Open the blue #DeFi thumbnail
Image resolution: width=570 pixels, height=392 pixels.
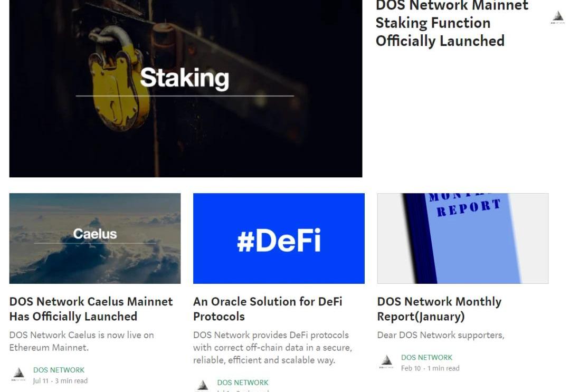tap(279, 238)
